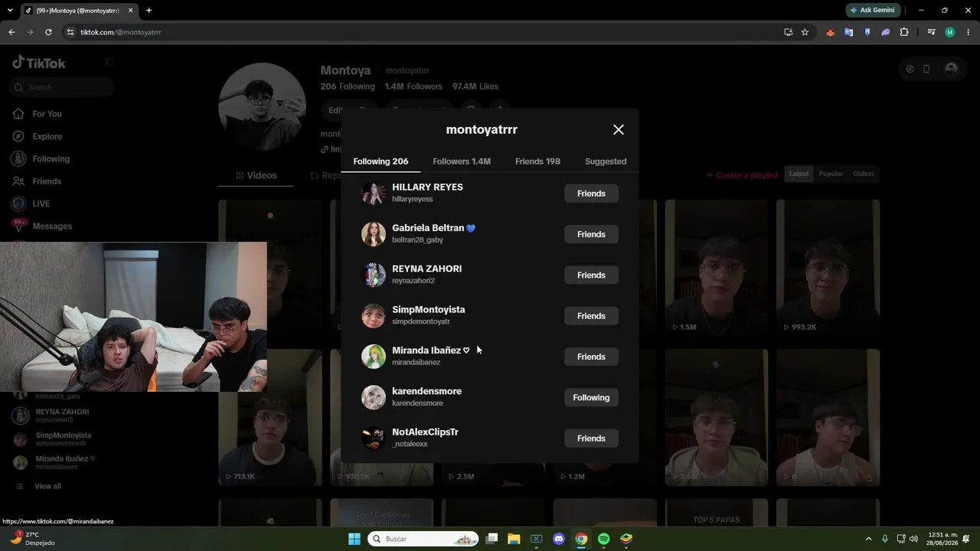Image resolution: width=980 pixels, height=551 pixels.
Task: Open Spotify from taskbar
Action: [x=603, y=539]
